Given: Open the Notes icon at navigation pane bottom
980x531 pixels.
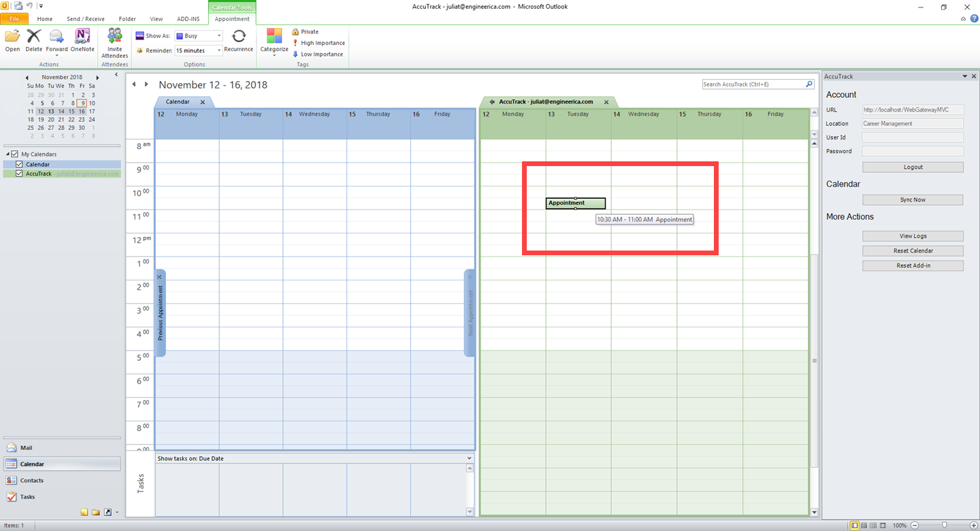Looking at the screenshot, I should point(84,512).
